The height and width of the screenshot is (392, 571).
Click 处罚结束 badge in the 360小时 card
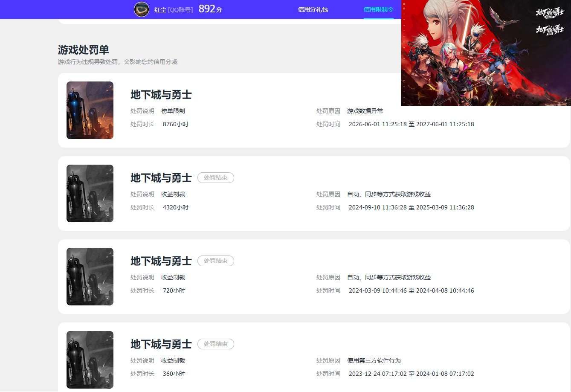tap(216, 344)
